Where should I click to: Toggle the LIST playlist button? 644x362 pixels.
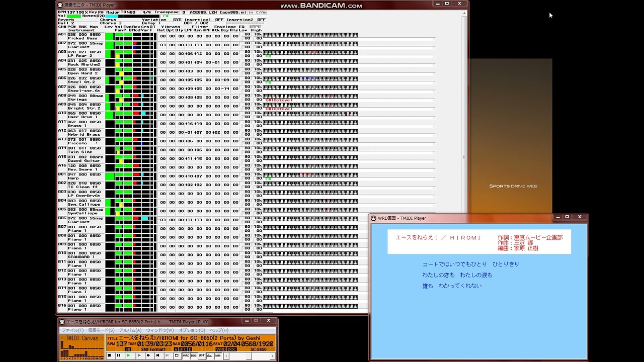pyautogui.click(x=201, y=355)
